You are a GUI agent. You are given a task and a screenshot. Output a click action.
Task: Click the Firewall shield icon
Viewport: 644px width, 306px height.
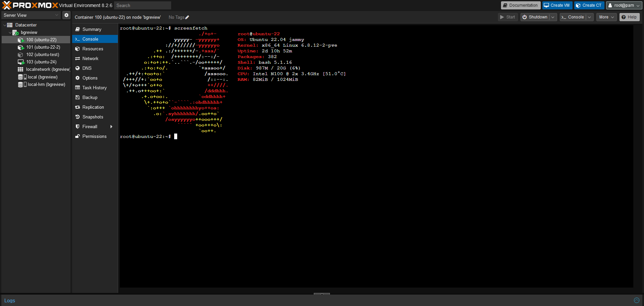click(78, 126)
